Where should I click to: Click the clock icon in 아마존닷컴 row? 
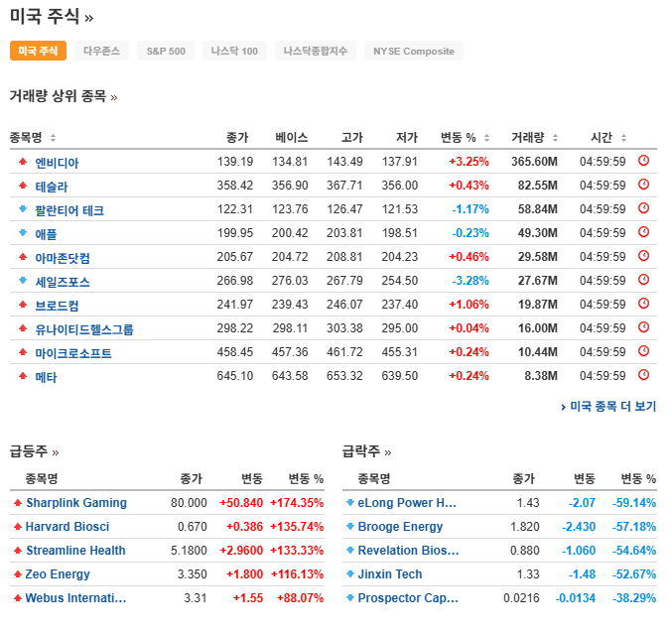[643, 256]
